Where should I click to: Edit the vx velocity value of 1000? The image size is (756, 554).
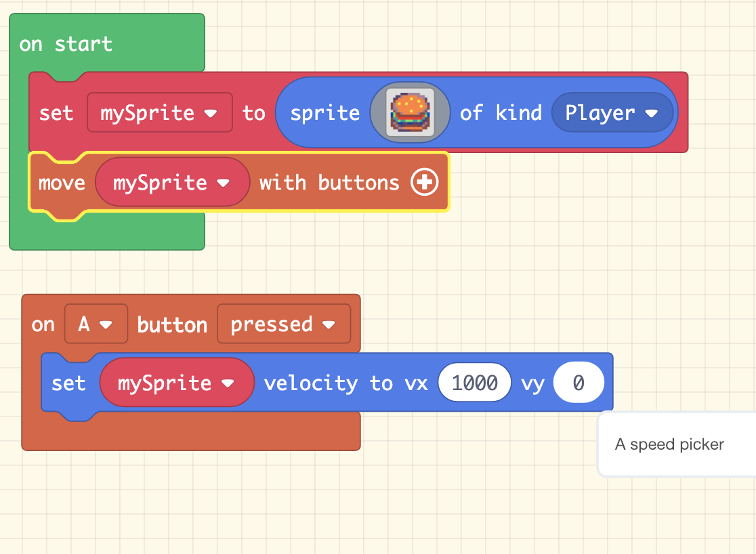click(x=474, y=382)
